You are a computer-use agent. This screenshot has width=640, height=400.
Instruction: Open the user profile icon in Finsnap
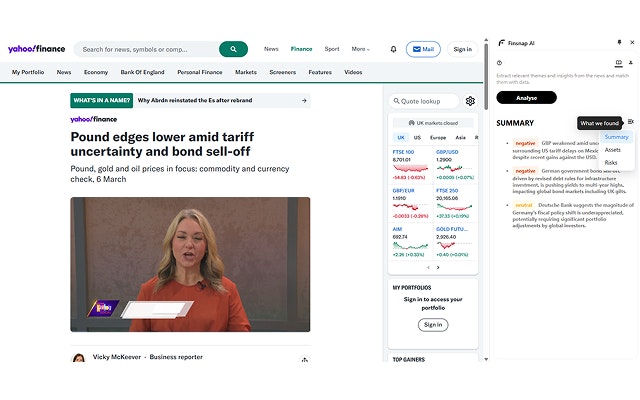631,63
